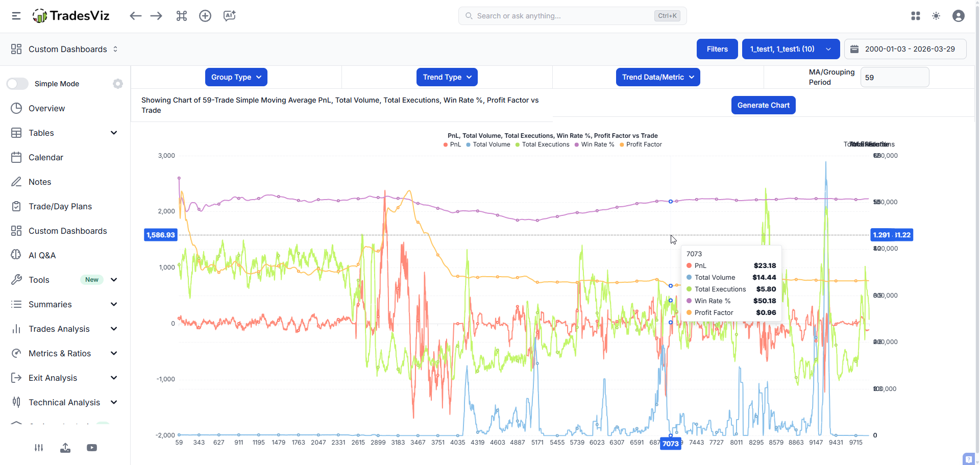Click the add new plus circle icon
This screenshot has width=980, height=465.
point(205,16)
